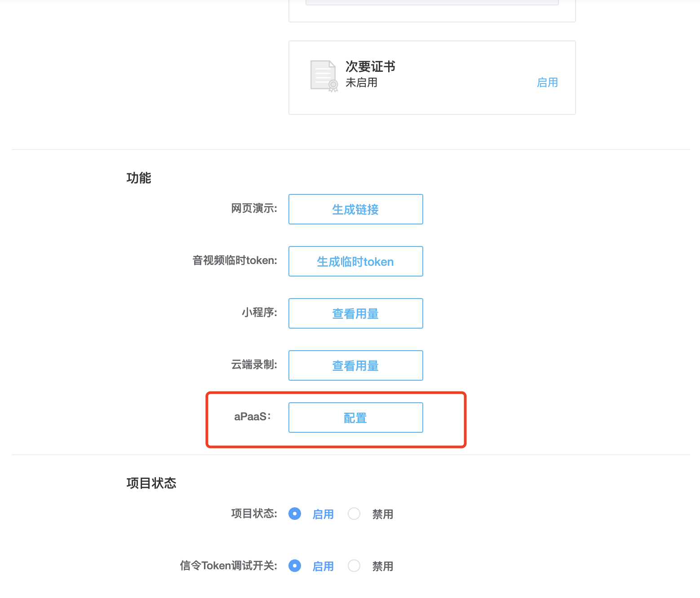Click the 音视频临时token label
This screenshot has width=700, height=598.
[234, 260]
